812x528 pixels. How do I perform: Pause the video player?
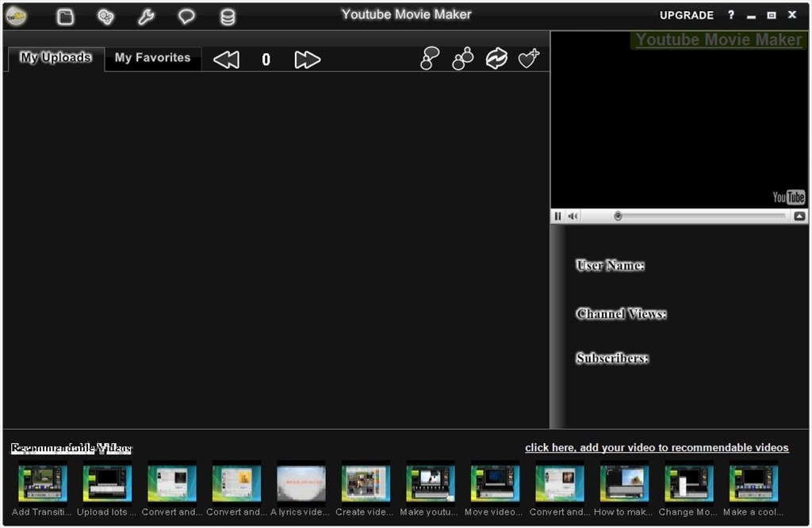[557, 216]
